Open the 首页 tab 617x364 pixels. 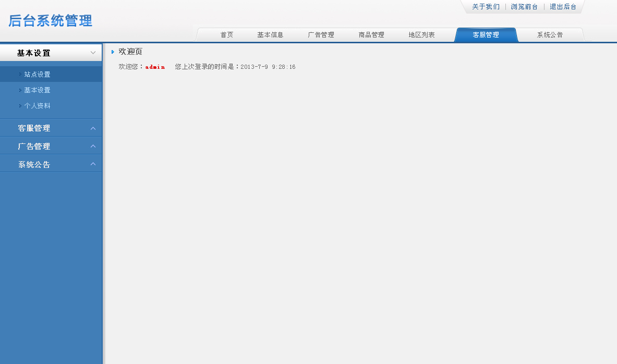(x=227, y=34)
